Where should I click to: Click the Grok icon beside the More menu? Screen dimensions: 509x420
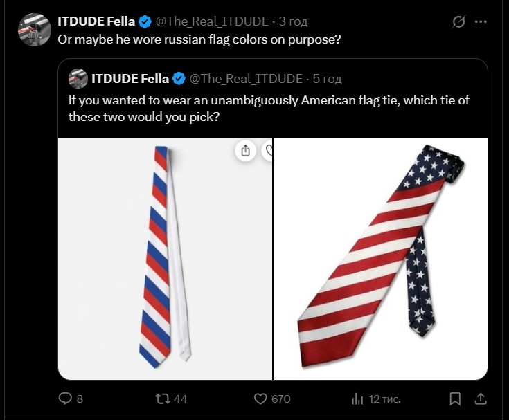[x=458, y=21]
